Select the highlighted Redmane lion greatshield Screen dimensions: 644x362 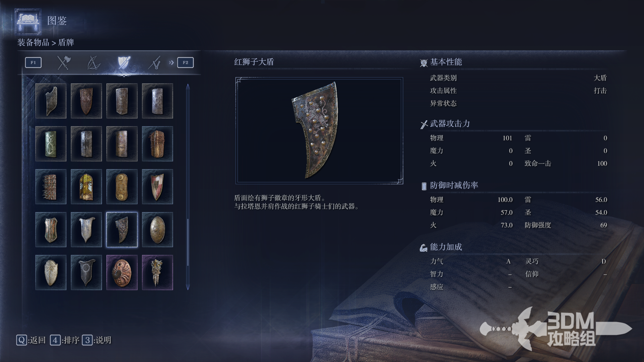[122, 230]
